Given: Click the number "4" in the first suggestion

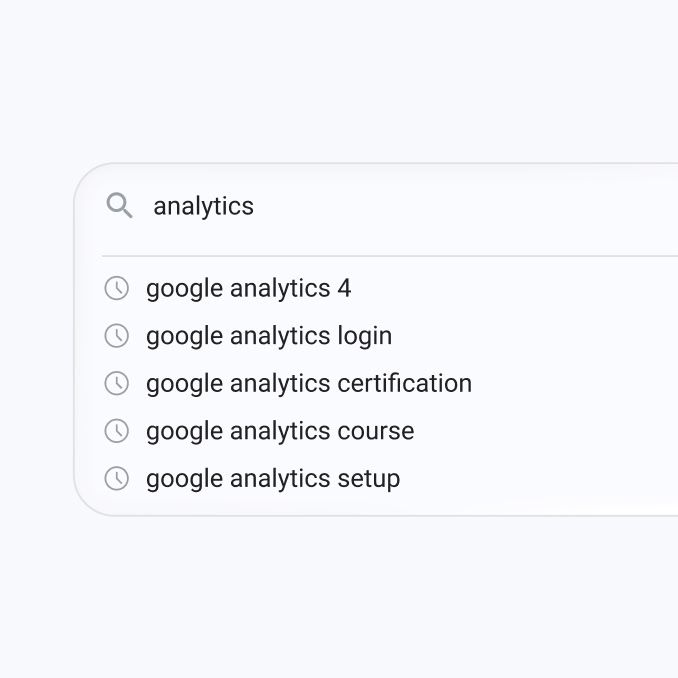Looking at the screenshot, I should coord(344,289).
